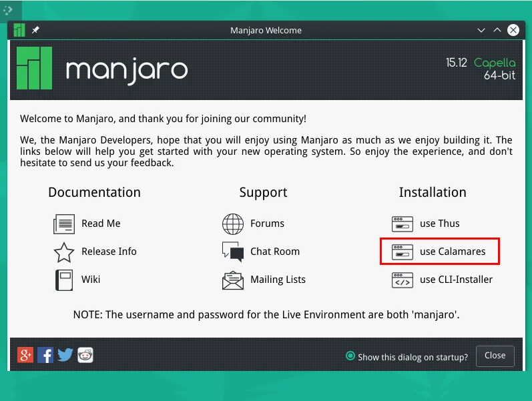The height and width of the screenshot is (401, 532).
Task: Click the Mailing Lists envelope icon
Action: [233, 280]
